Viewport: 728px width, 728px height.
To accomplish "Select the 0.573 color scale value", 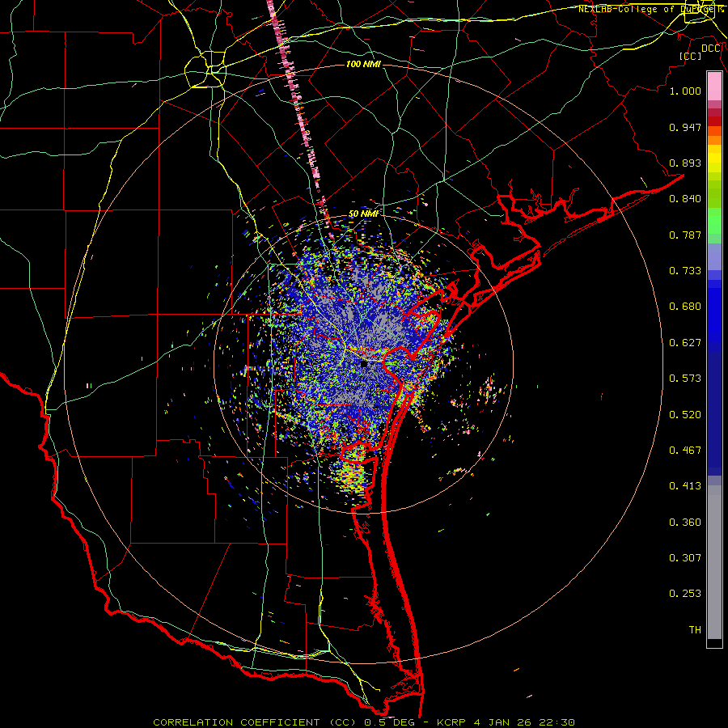I will (x=685, y=379).
